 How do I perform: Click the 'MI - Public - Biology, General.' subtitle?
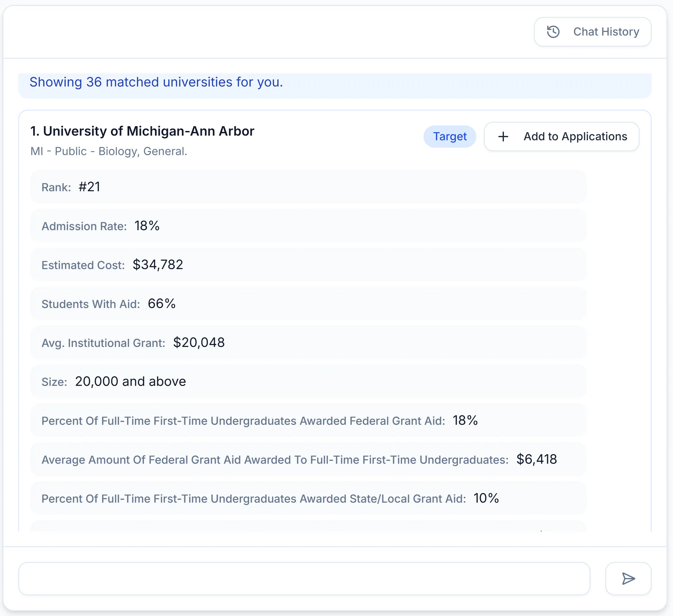[x=109, y=151]
